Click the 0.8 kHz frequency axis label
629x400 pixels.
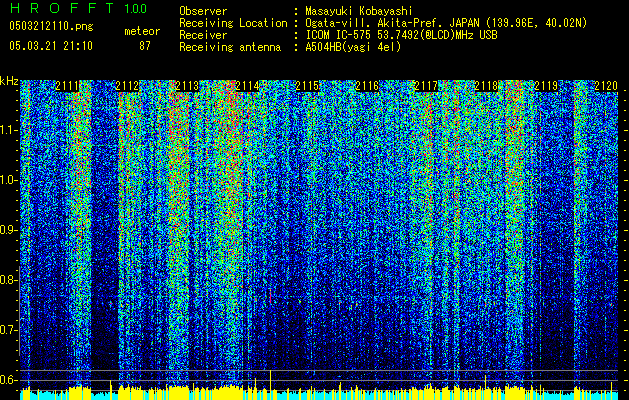[8, 280]
